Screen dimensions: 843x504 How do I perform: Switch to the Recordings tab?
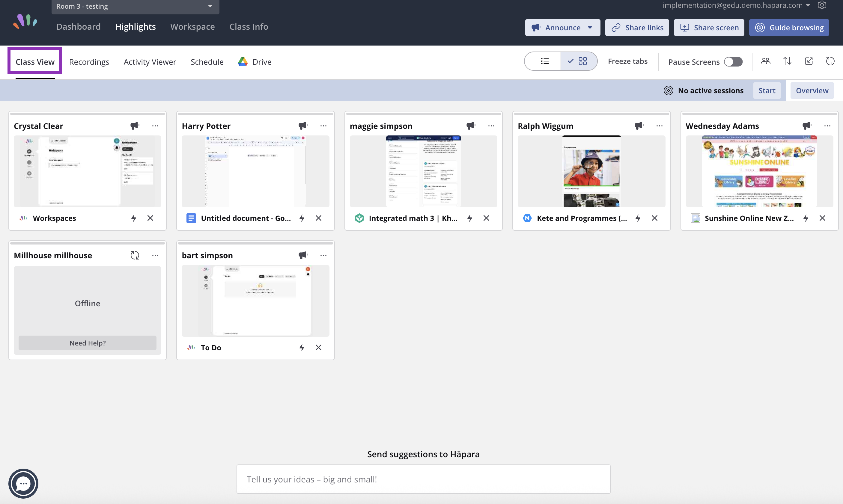[89, 61]
